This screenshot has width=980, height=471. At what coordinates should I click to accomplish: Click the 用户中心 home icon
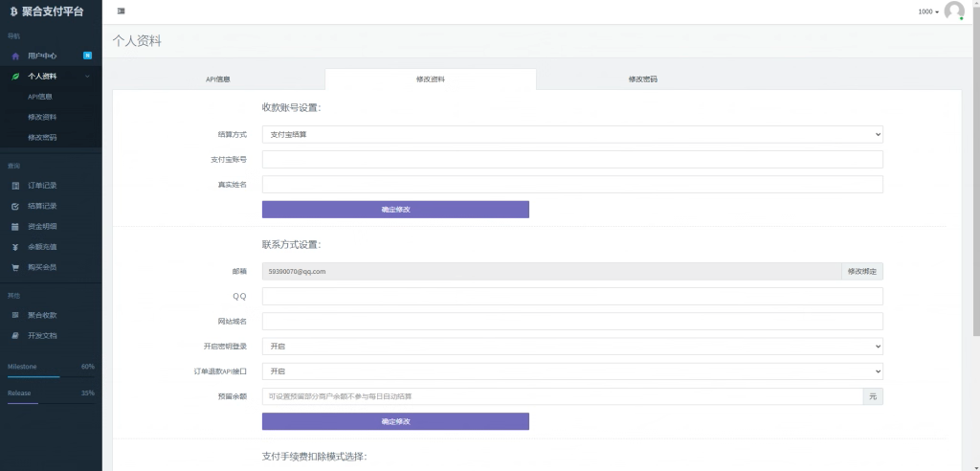coord(15,56)
